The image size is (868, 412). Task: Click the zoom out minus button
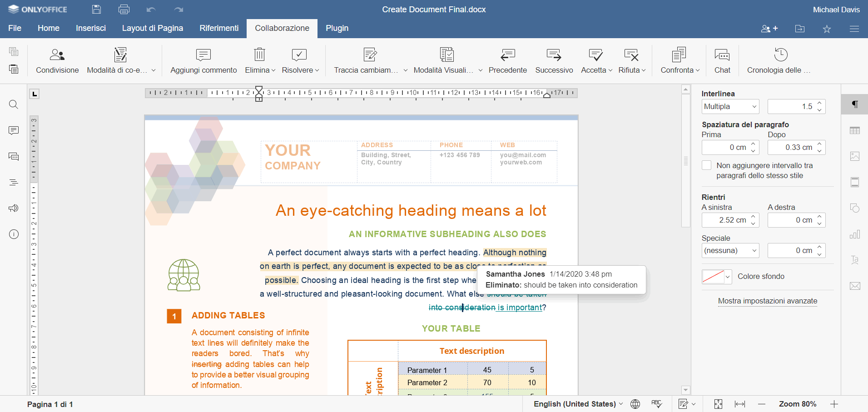coord(762,404)
